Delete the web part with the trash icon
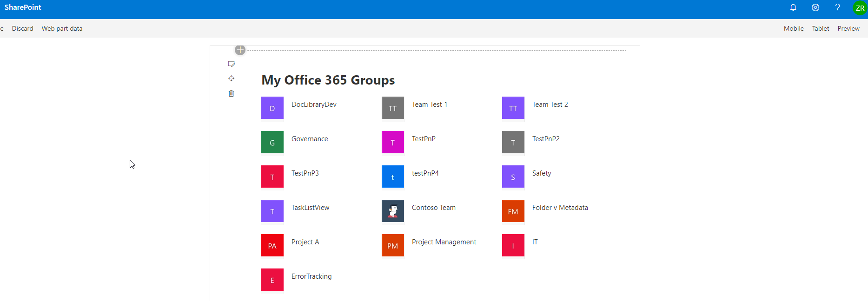 point(231,93)
